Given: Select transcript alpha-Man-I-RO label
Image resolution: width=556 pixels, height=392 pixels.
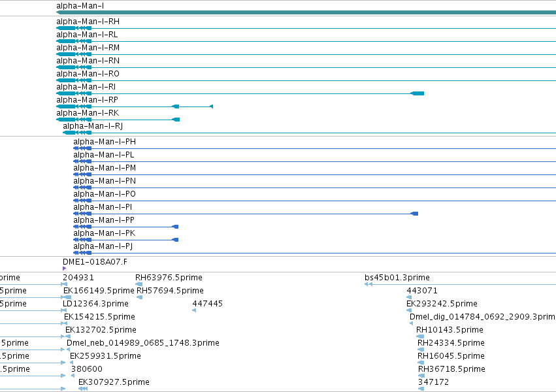Looking at the screenshot, I should point(88,74).
